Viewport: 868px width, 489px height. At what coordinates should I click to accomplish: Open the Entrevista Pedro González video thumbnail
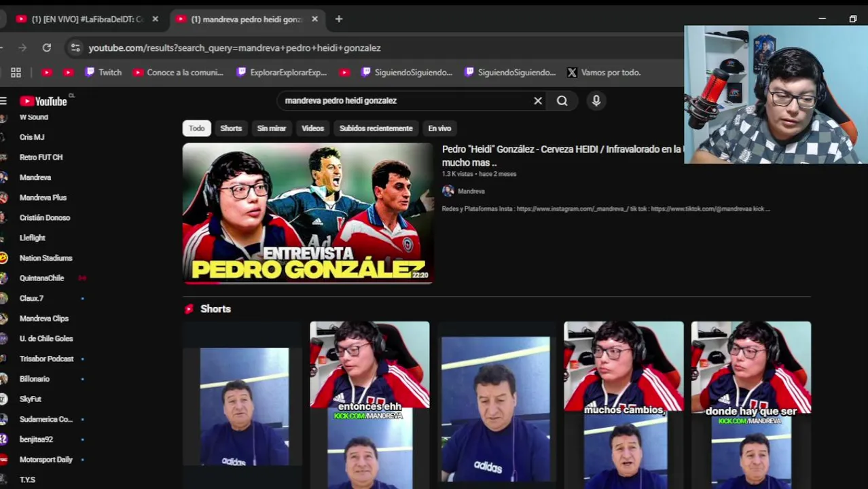[x=308, y=213]
